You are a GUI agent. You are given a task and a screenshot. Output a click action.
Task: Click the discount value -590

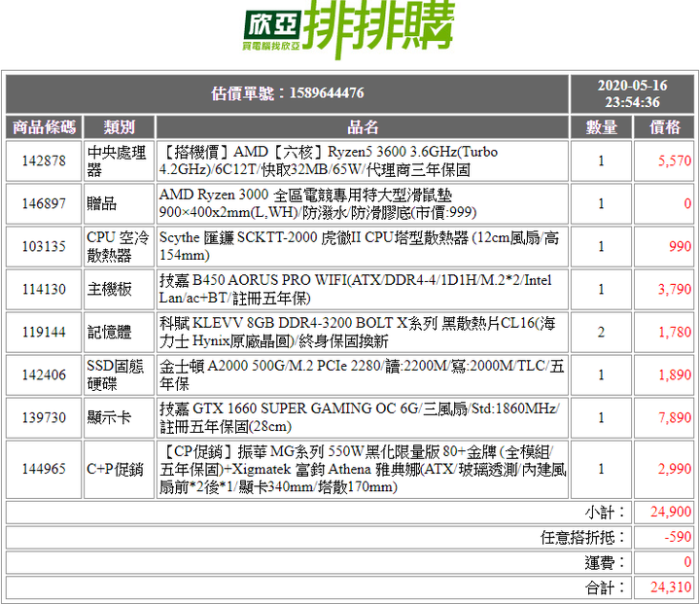tap(678, 537)
